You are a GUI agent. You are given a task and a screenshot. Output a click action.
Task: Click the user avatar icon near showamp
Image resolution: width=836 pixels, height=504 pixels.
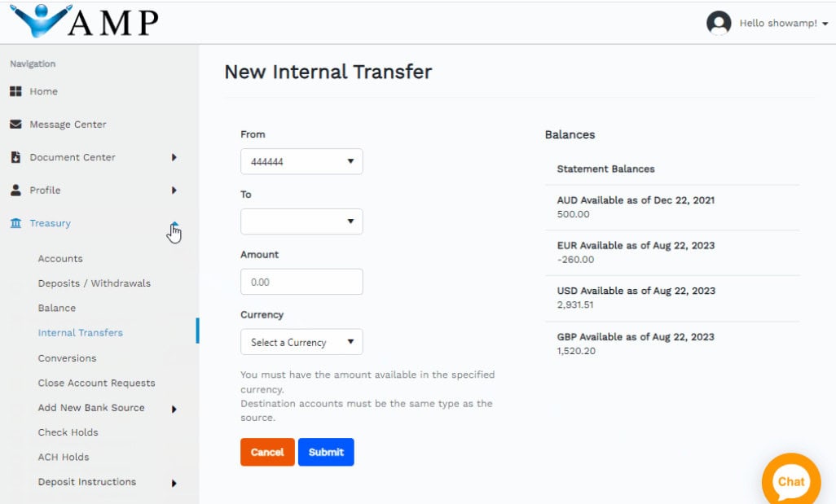(719, 23)
